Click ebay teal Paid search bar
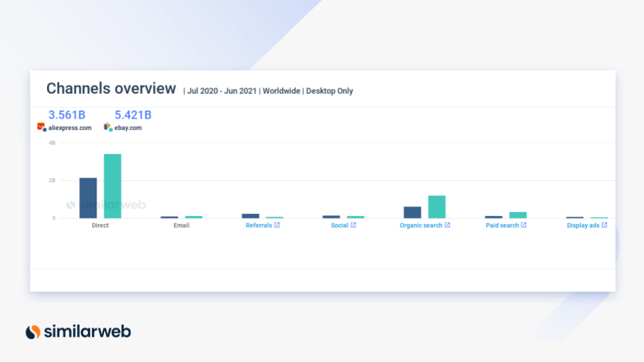644x362 pixels. tap(518, 215)
